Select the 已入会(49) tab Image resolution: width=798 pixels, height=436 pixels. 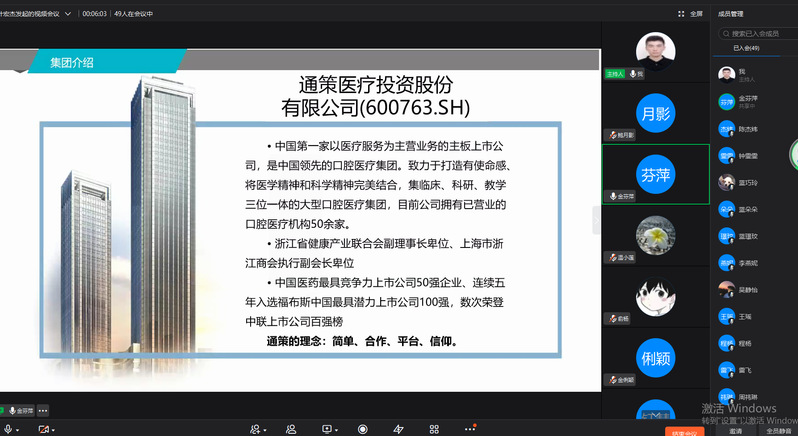(746, 48)
